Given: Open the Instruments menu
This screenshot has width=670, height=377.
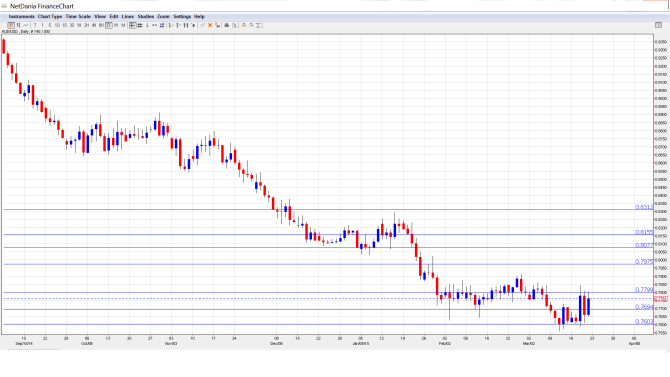Looking at the screenshot, I should [21, 16].
